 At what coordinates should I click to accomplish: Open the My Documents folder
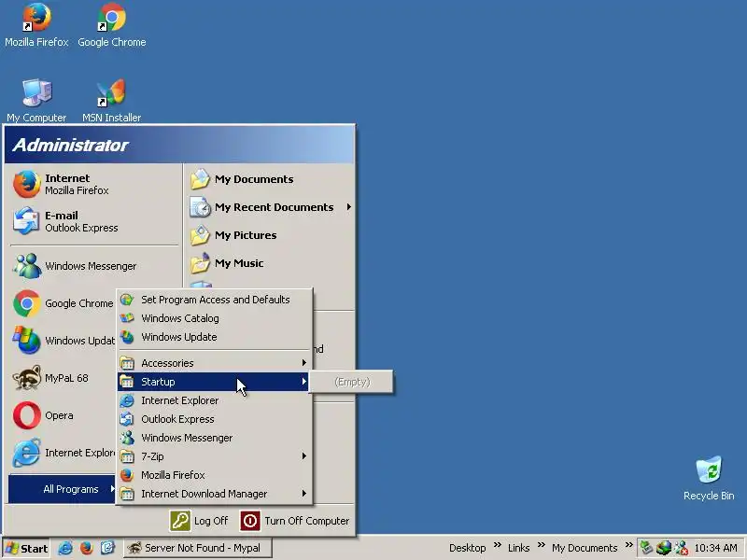tap(269, 179)
